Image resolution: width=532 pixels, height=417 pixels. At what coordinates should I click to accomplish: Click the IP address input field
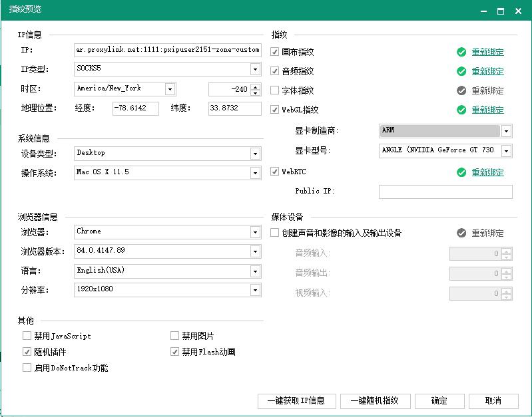168,50
